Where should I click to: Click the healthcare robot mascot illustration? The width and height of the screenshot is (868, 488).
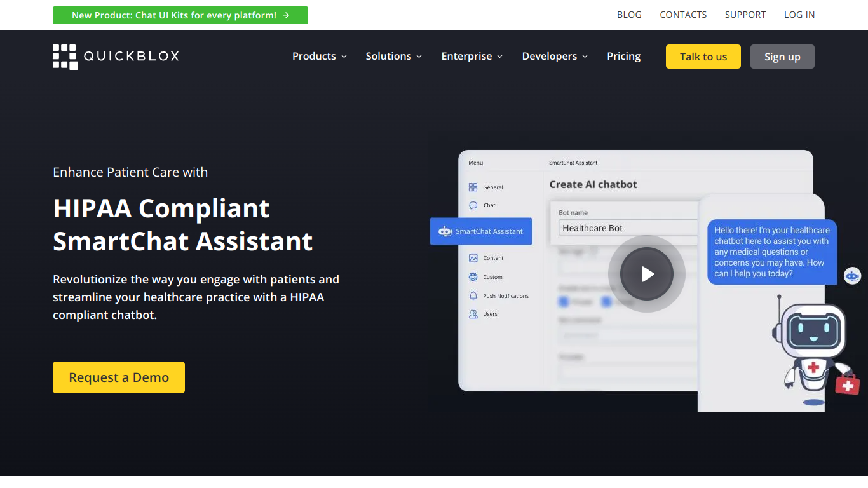click(x=815, y=349)
